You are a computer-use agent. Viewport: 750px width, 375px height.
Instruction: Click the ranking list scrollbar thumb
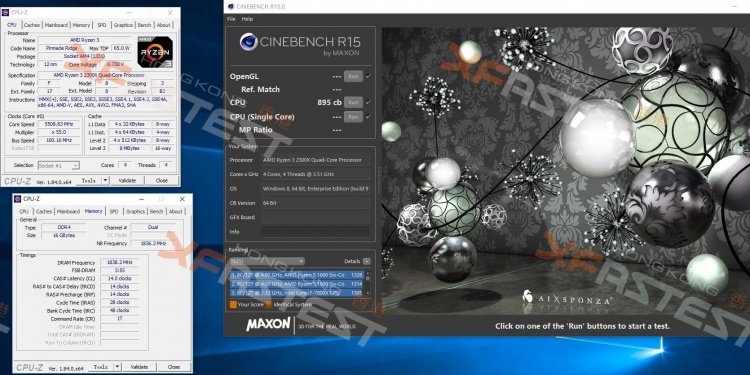pos(368,278)
